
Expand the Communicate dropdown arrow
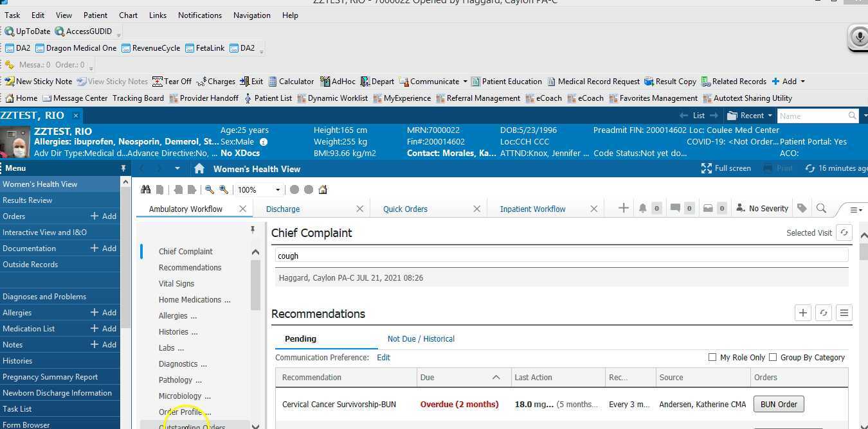click(467, 81)
